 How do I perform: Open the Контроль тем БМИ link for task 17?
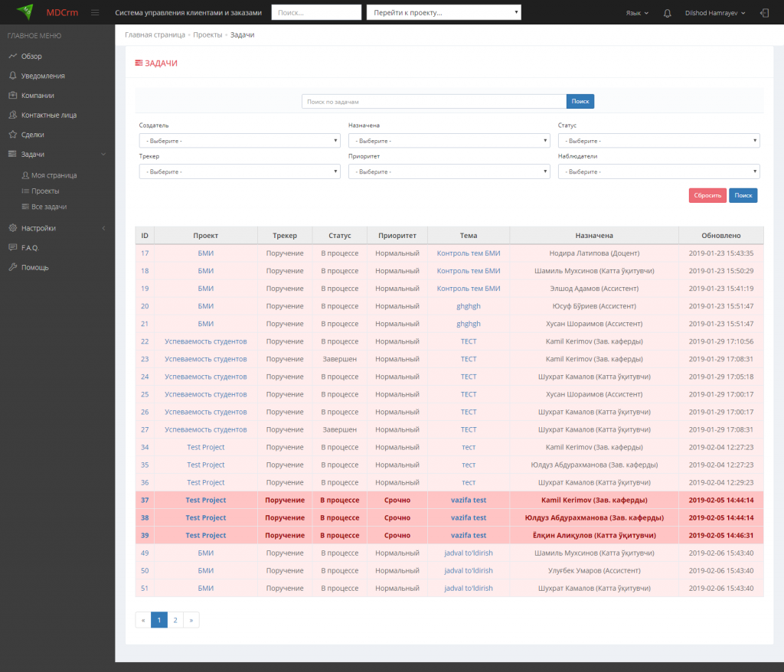click(x=468, y=253)
